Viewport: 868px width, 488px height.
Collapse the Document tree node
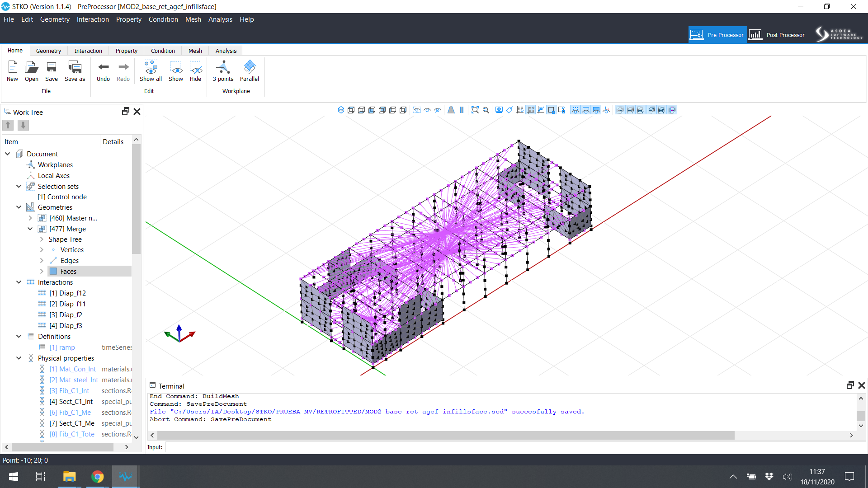[x=8, y=154]
